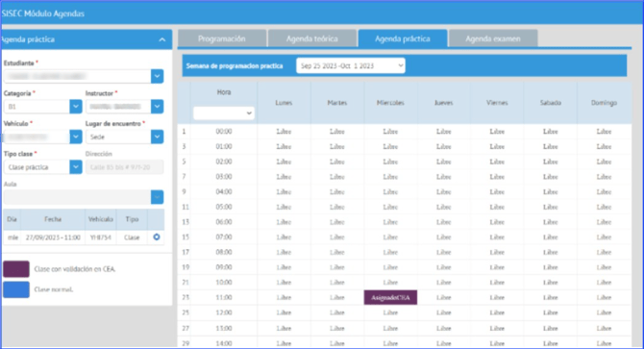Open the Semana de programación week selector
This screenshot has width=644, height=349.
point(350,65)
